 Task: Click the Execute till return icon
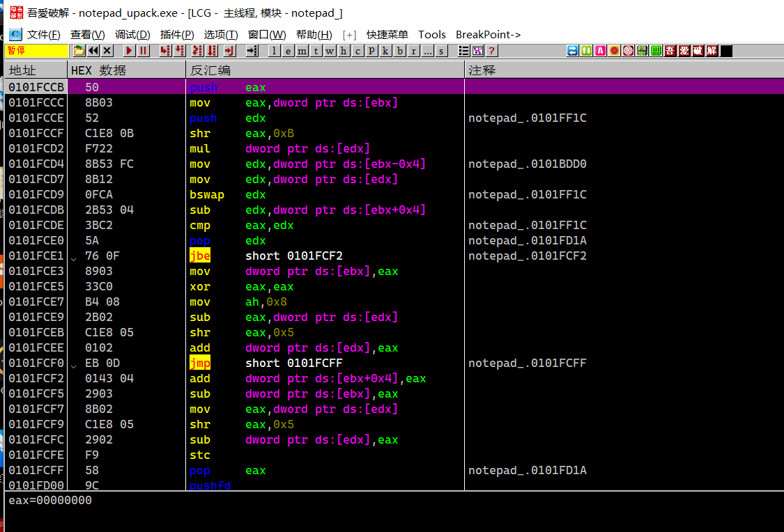[230, 51]
